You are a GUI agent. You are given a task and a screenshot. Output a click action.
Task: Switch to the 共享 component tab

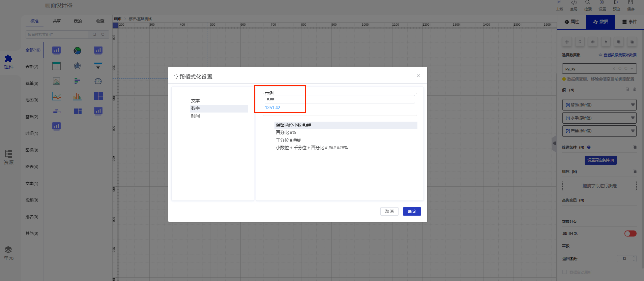click(57, 21)
